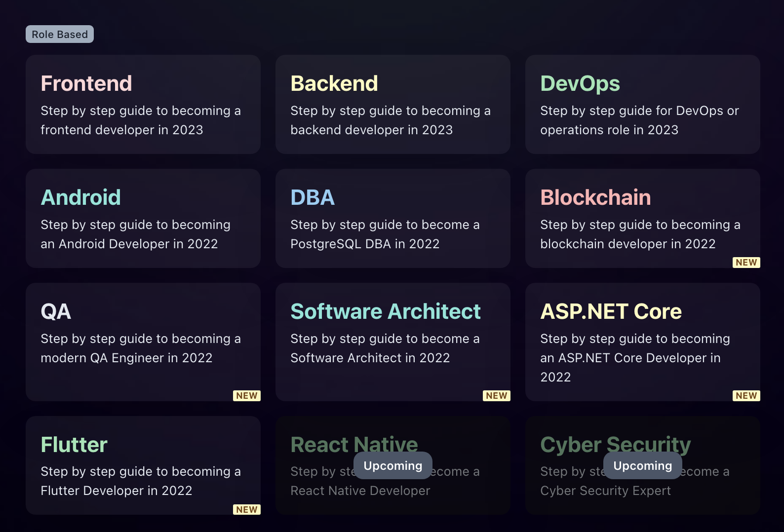Image resolution: width=784 pixels, height=532 pixels.
Task: Click text 'Flutter Developer in 2022'
Action: click(x=117, y=491)
